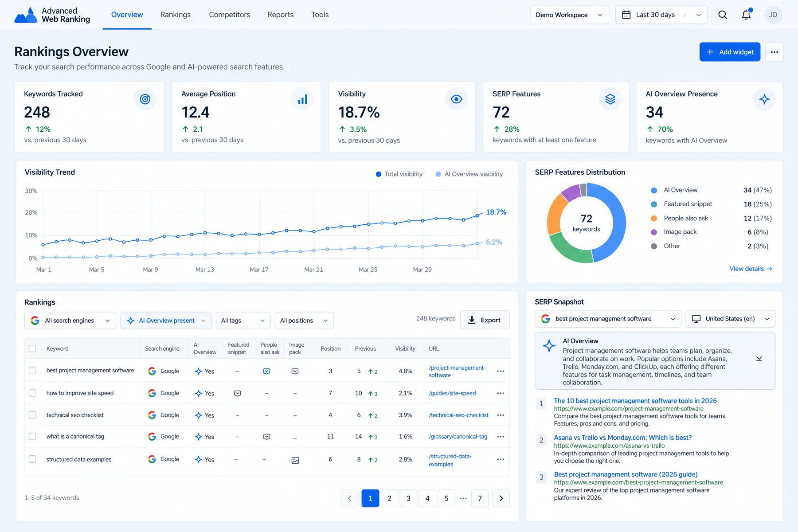Toggle AI Overview visibility legend series

(x=469, y=174)
